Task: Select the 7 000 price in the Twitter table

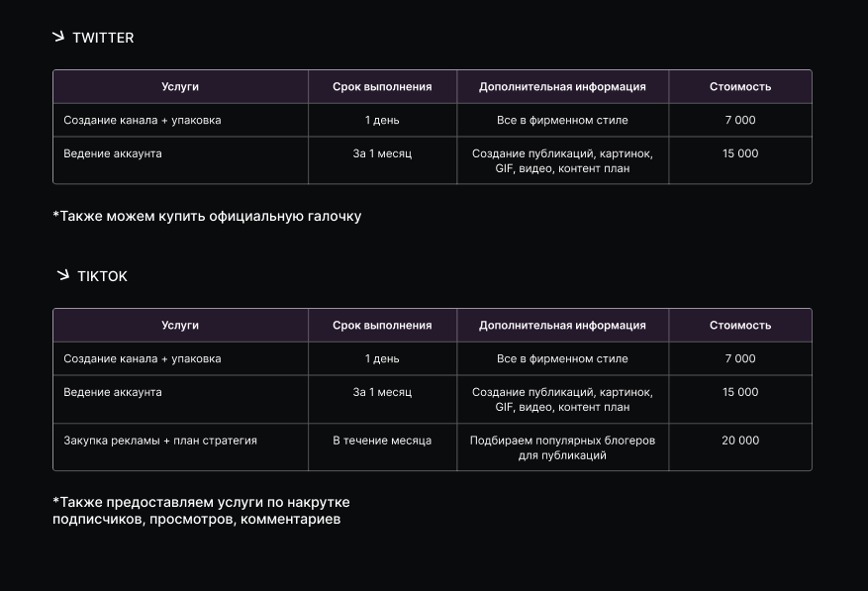Action: pyautogui.click(x=739, y=121)
